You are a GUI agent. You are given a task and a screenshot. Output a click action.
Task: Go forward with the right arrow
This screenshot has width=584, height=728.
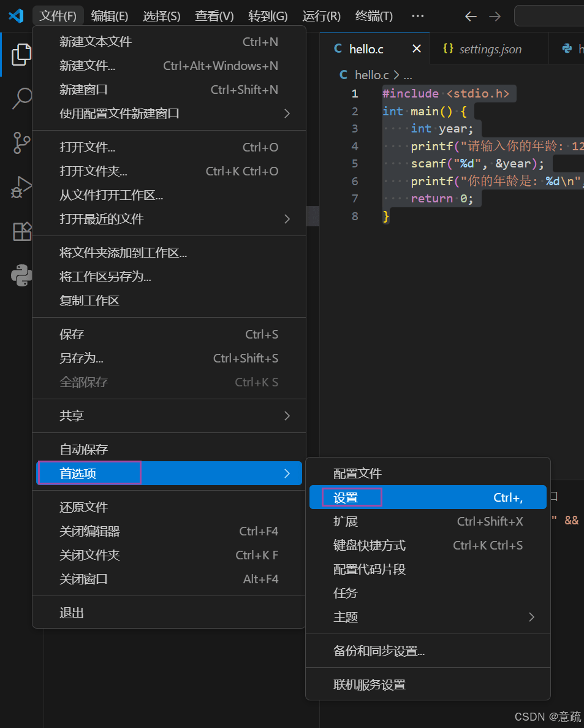point(495,16)
